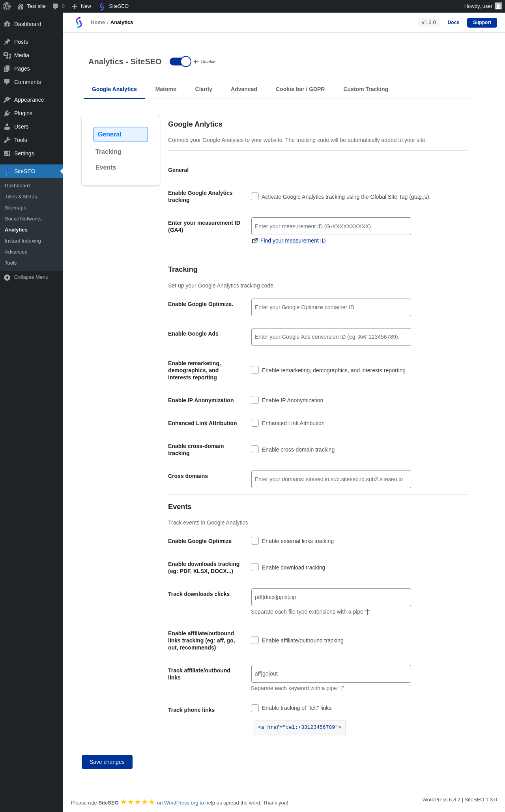Open Social Networks submenu item
Viewport: 505px width, 812px height.
pyautogui.click(x=23, y=219)
